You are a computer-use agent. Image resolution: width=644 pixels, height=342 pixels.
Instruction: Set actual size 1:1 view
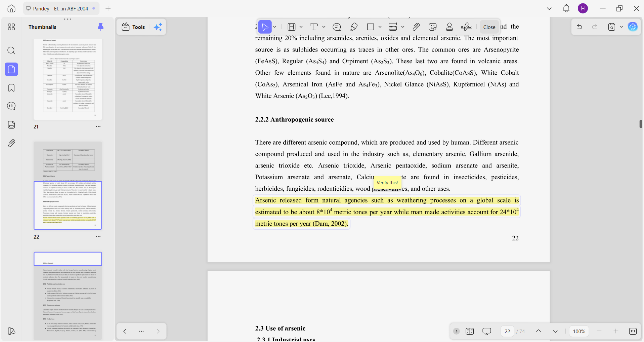tap(633, 331)
